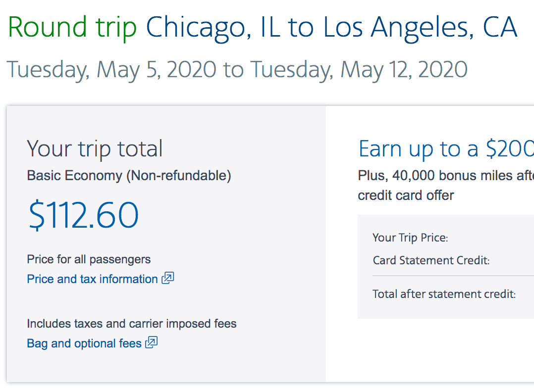Open the Bag and optional fees link
The width and height of the screenshot is (534, 392).
[x=84, y=343]
